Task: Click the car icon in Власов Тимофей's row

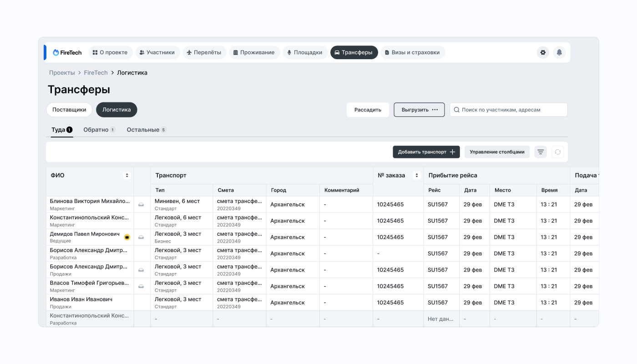Action: click(141, 286)
